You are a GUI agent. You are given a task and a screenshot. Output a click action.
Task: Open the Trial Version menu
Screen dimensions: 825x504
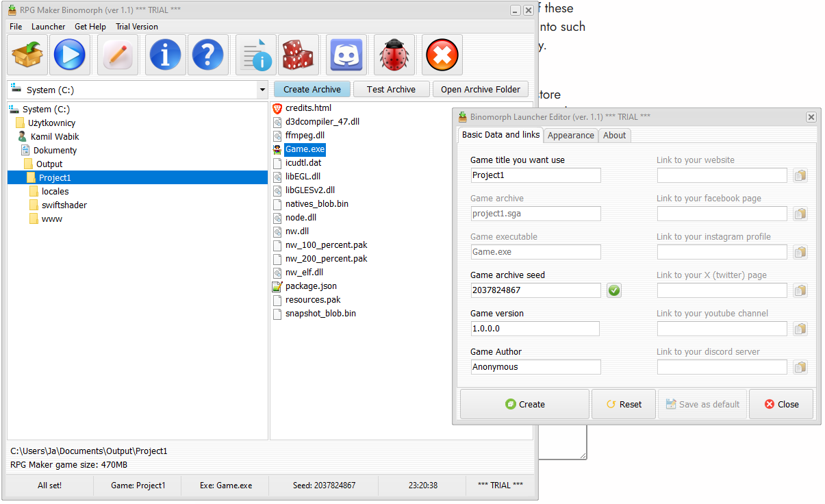[x=137, y=27]
